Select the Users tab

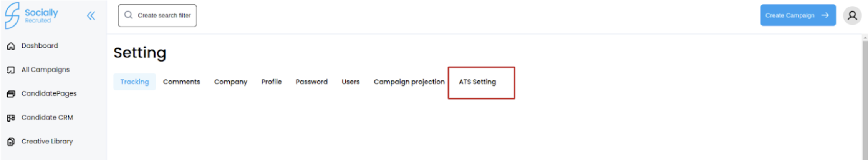pyautogui.click(x=351, y=82)
